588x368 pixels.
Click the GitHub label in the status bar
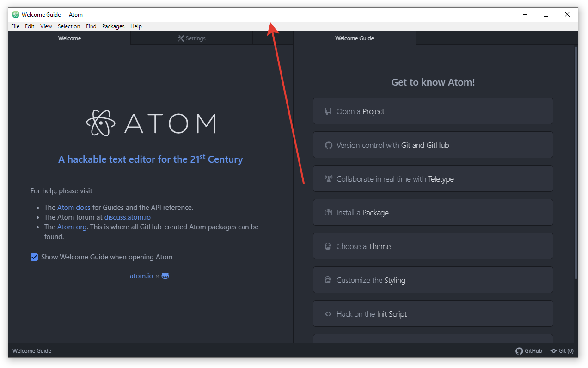click(533, 351)
